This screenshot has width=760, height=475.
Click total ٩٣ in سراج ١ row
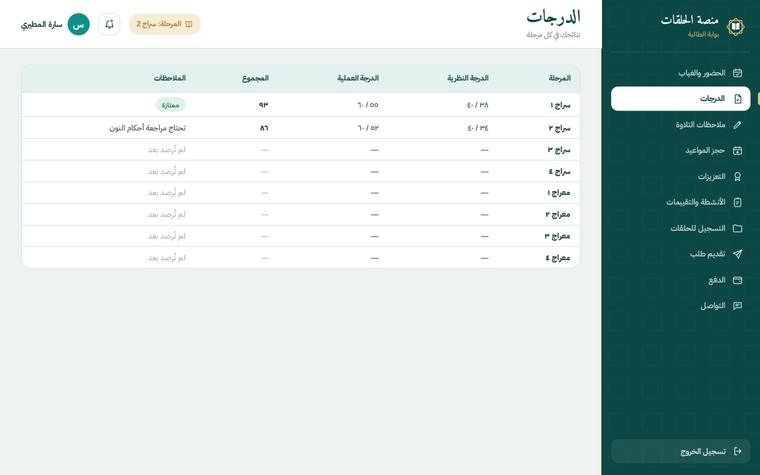(264, 105)
